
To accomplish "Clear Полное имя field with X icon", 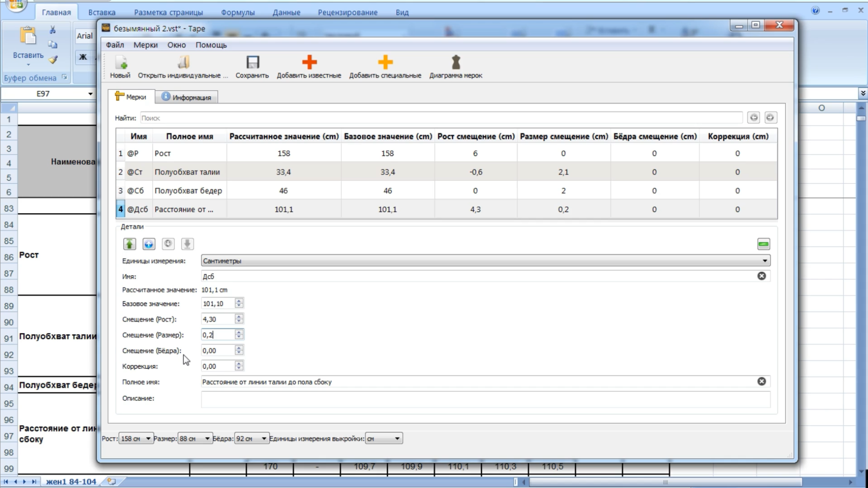I will (762, 382).
